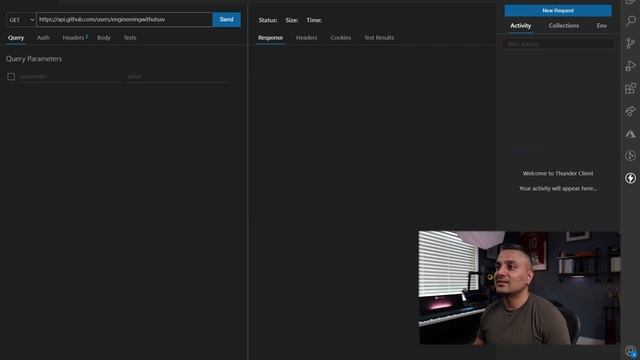Switch to the Test Results tab

pyautogui.click(x=379, y=38)
